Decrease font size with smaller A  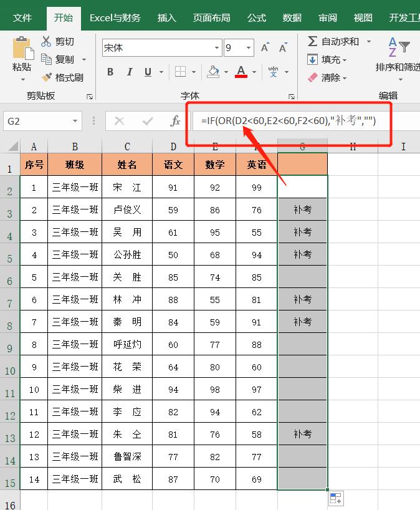click(x=283, y=47)
